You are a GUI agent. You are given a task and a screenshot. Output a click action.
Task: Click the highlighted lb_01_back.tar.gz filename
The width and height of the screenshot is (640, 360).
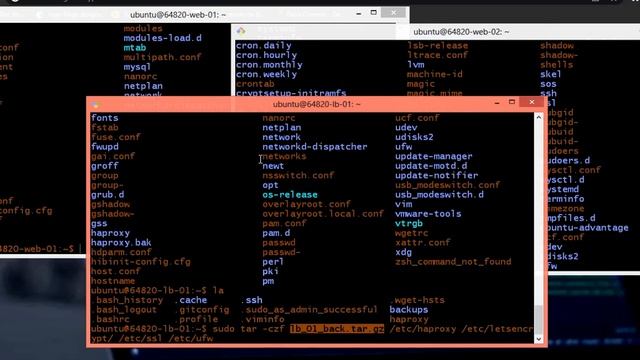click(337, 329)
